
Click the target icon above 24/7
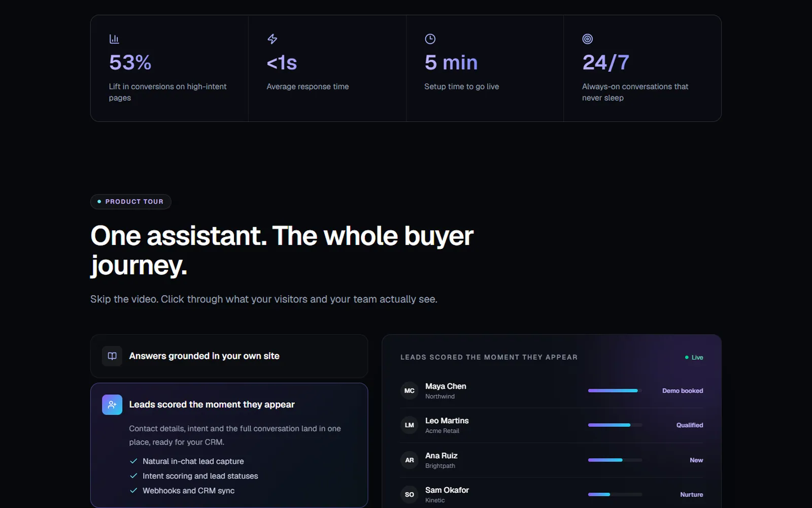pos(588,39)
